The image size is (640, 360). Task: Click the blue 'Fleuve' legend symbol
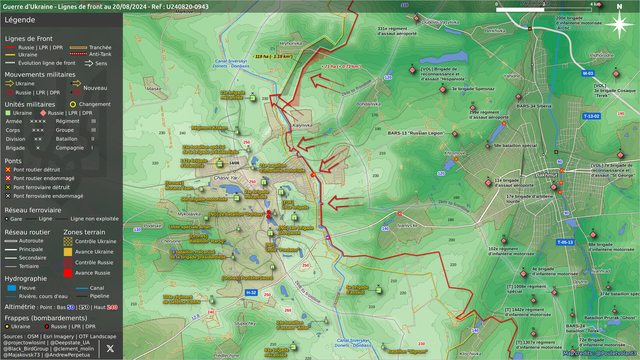tap(12, 288)
